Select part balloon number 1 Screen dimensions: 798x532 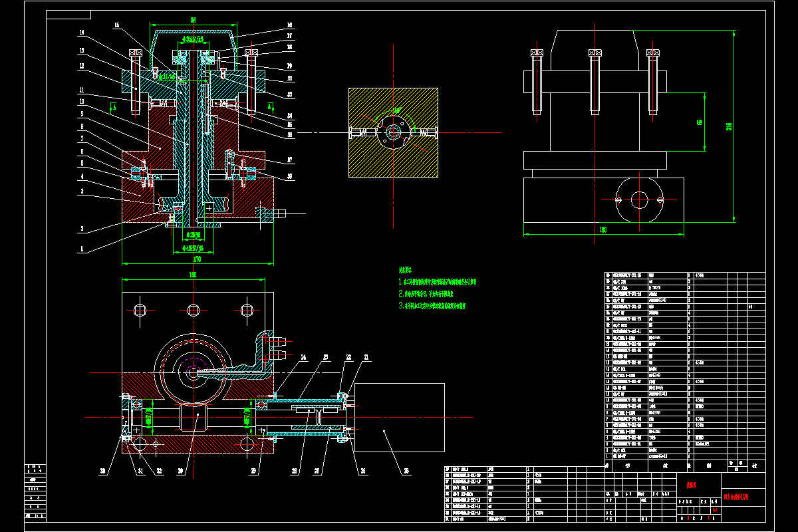[x=82, y=250]
